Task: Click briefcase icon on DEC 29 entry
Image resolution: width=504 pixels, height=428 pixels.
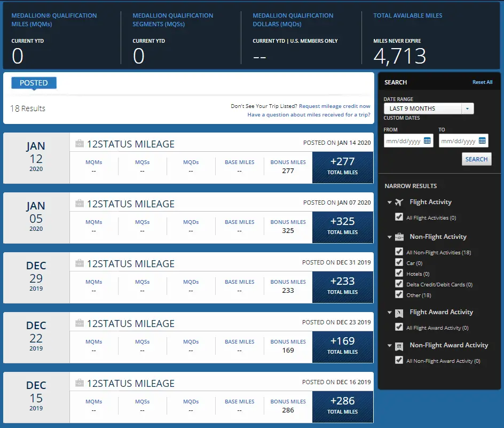Action: [x=80, y=263]
